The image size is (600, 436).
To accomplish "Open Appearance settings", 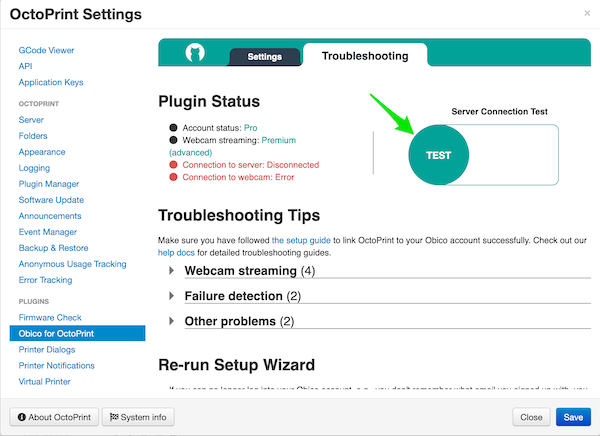I will click(x=42, y=152).
